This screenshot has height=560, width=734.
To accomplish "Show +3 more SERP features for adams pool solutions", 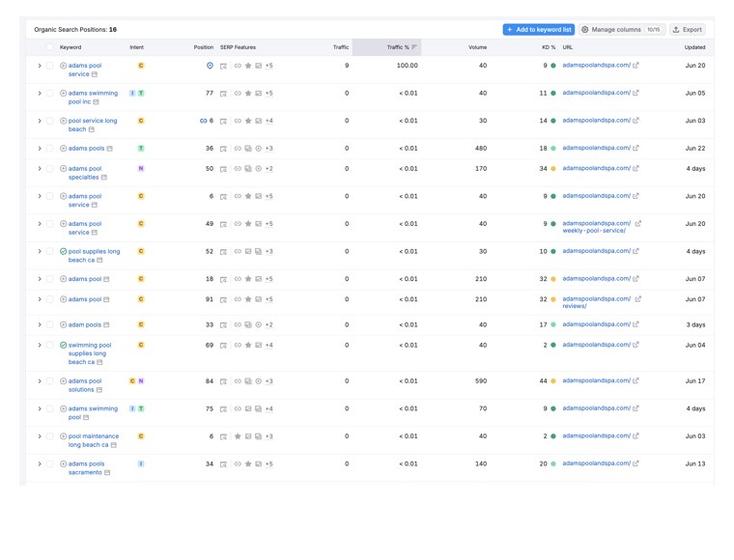I will click(269, 381).
